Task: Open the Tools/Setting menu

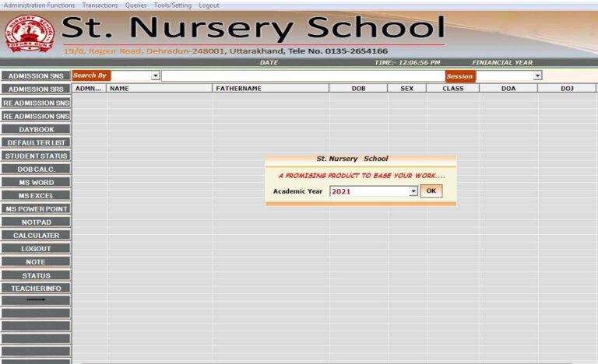Action: click(173, 5)
